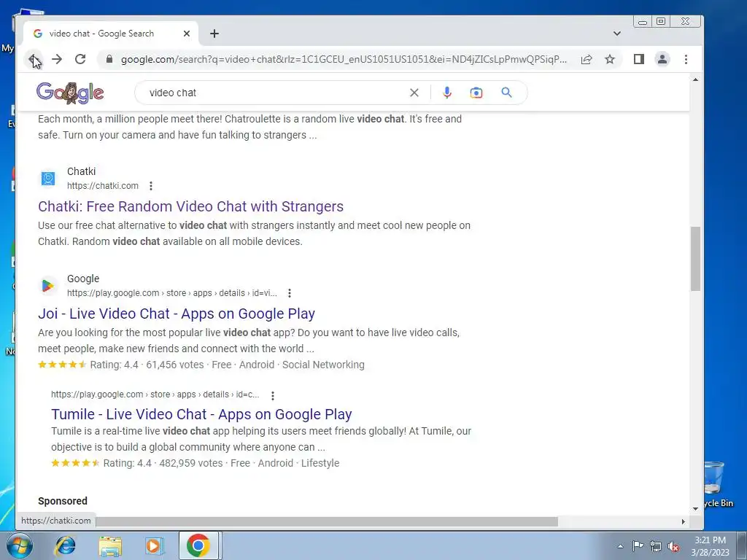This screenshot has width=747, height=560.
Task: Click Joi's play.google.com breadcrumb URL
Action: [x=172, y=293]
